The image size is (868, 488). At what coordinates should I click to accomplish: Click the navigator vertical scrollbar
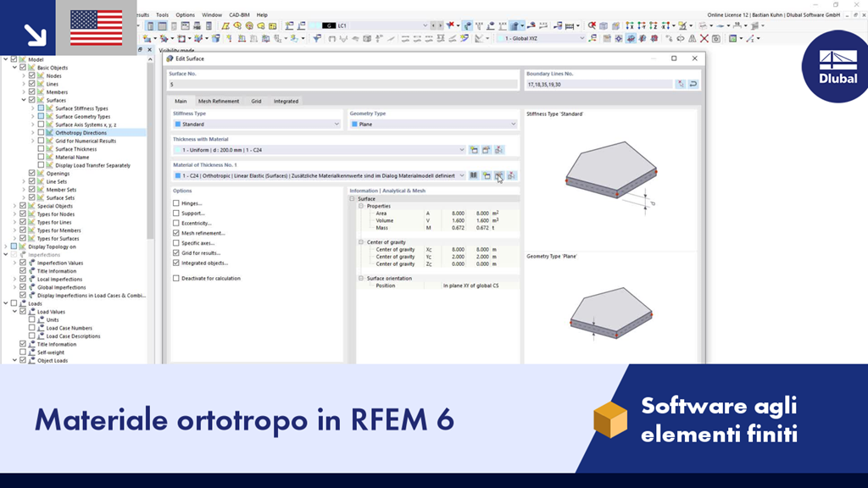coord(150,149)
